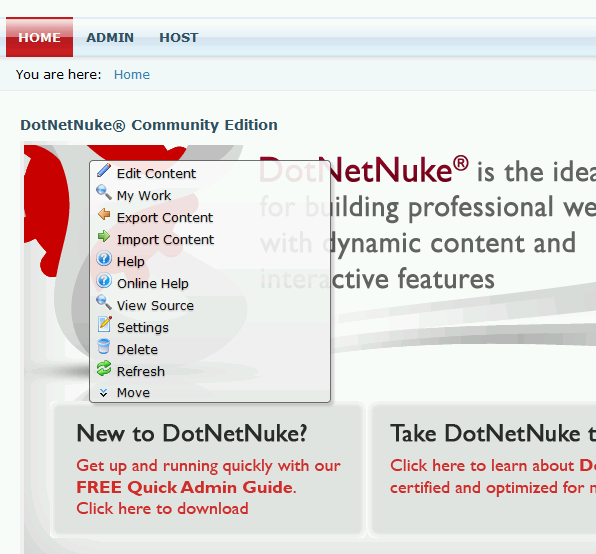
Task: Click the DotNetNuke Community Edition module title
Action: pyautogui.click(x=149, y=125)
